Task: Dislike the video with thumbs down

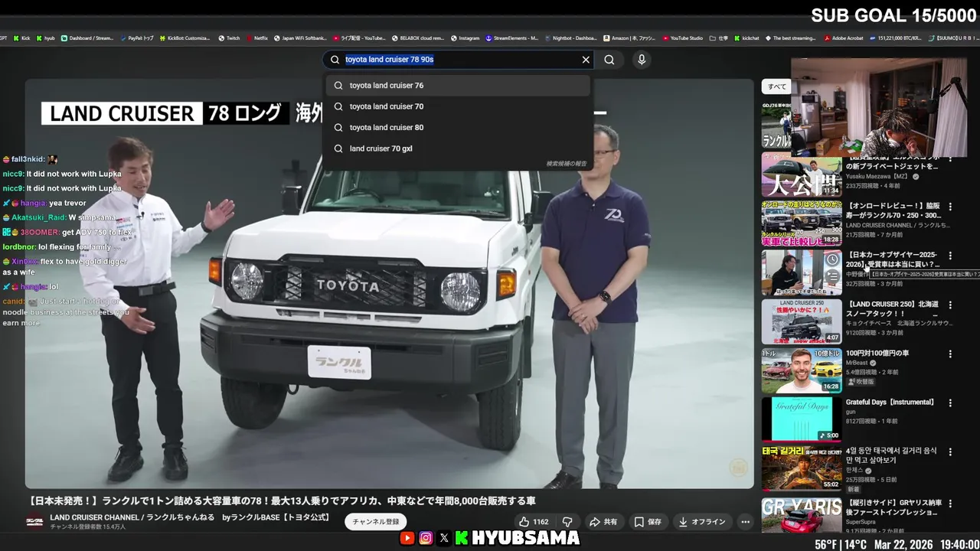Action: coord(568,522)
